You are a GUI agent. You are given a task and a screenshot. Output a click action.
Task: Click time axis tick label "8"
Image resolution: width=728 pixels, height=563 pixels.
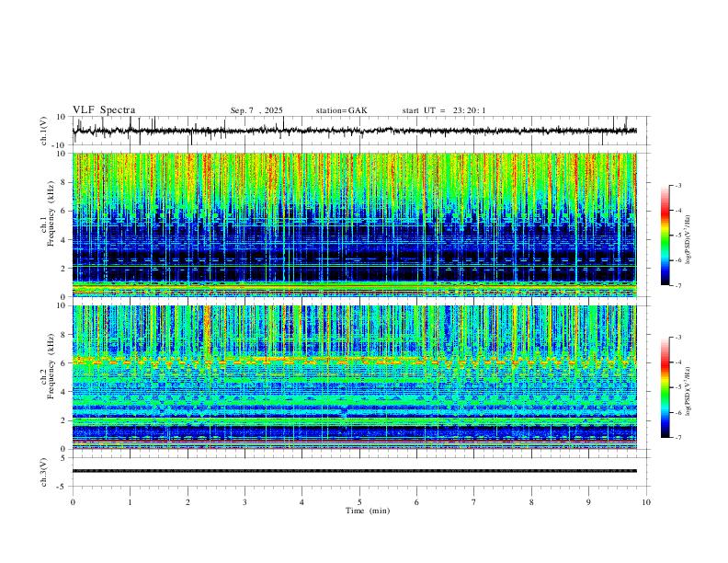click(x=531, y=502)
